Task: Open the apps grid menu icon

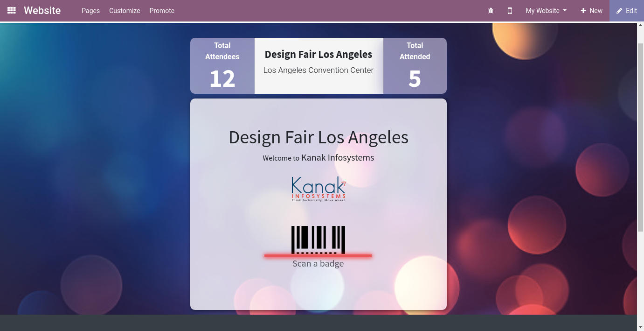Action: (x=12, y=10)
